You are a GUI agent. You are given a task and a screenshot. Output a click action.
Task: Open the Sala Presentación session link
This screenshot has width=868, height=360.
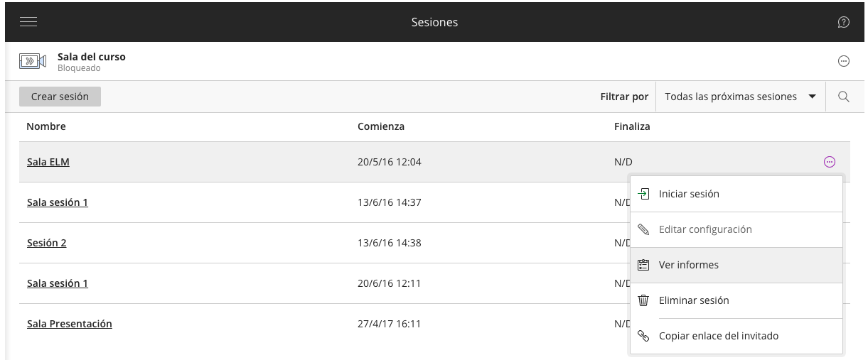tap(70, 324)
